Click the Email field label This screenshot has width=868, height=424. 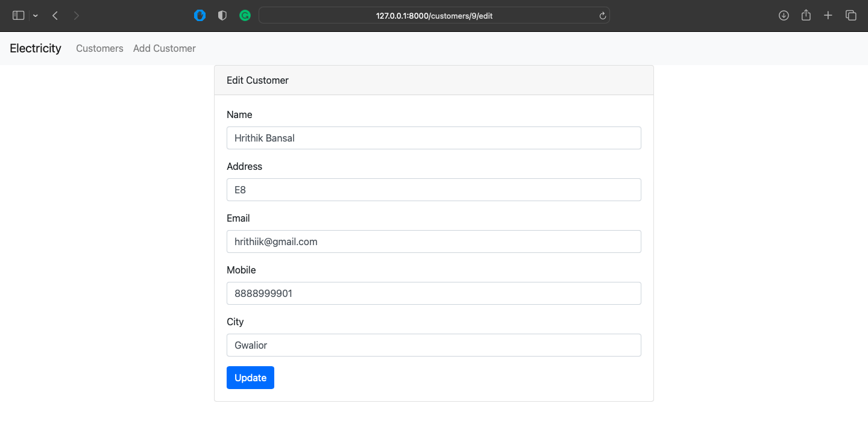pyautogui.click(x=238, y=218)
